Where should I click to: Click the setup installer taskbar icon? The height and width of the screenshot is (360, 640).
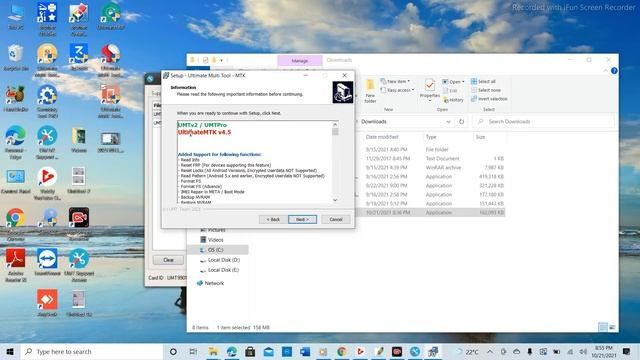coord(433,351)
